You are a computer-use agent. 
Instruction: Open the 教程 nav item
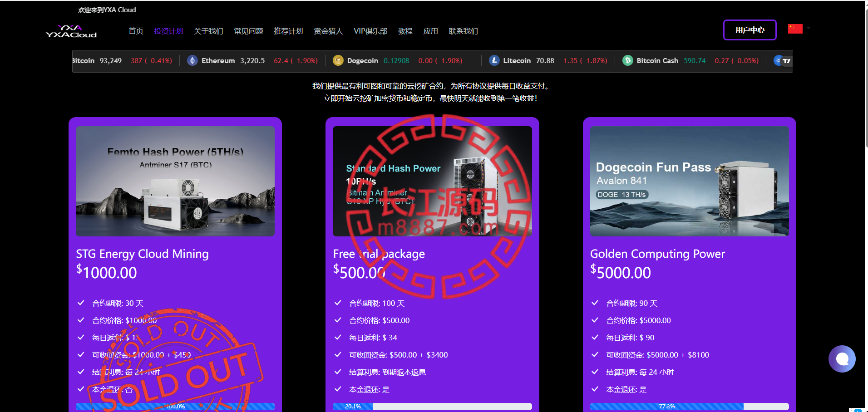405,31
